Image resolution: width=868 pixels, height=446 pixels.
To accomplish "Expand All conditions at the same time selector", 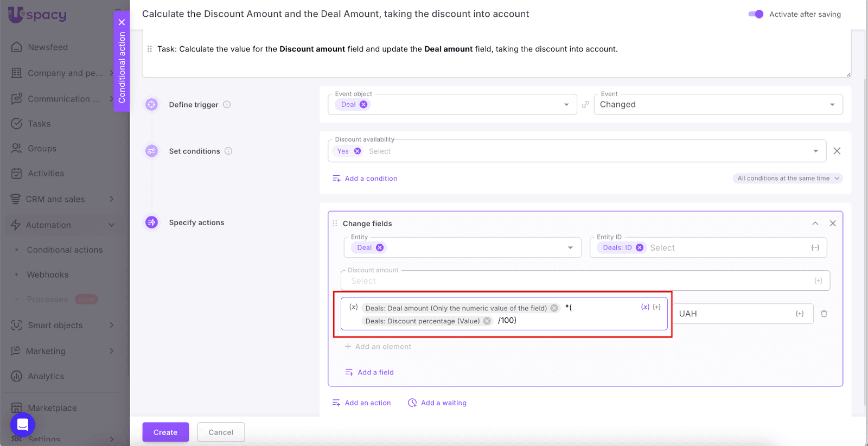I will [x=788, y=179].
